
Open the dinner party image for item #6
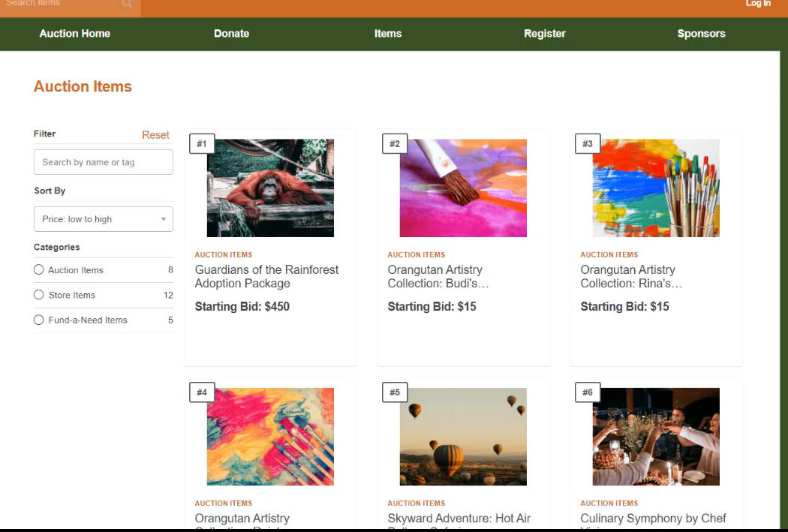[656, 437]
